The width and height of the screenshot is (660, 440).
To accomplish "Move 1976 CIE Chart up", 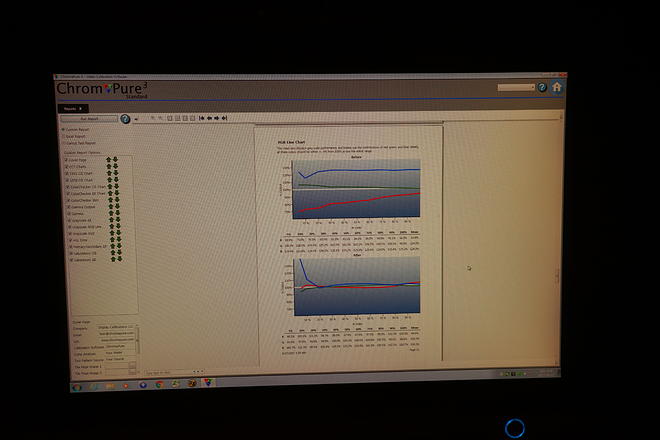I will click(109, 180).
